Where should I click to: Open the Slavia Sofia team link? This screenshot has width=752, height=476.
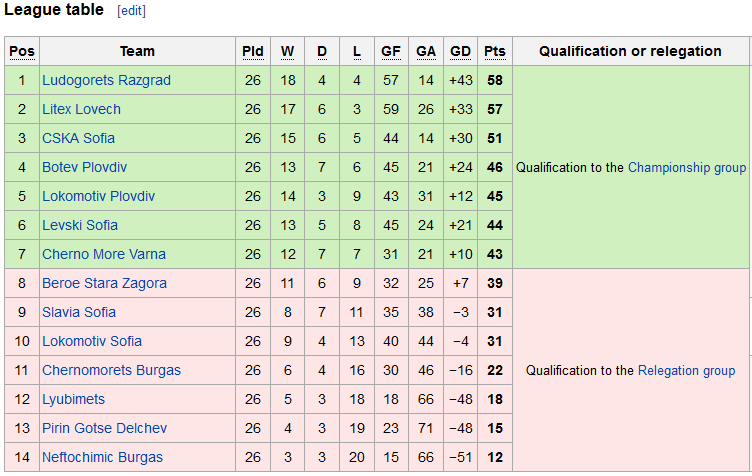pyautogui.click(x=79, y=312)
